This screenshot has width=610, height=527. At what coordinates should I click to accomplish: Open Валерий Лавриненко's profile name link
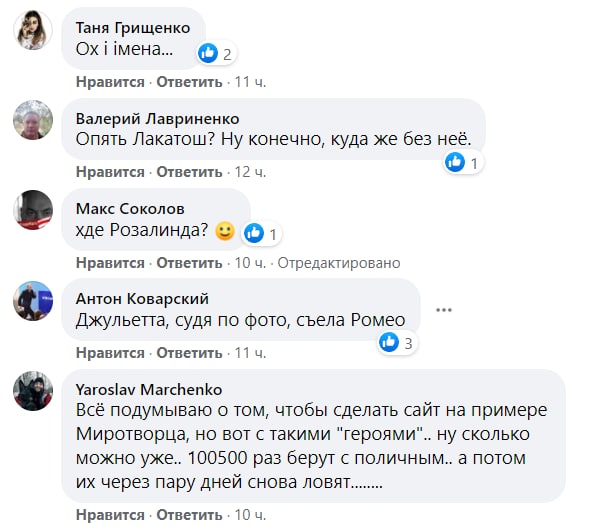157,117
